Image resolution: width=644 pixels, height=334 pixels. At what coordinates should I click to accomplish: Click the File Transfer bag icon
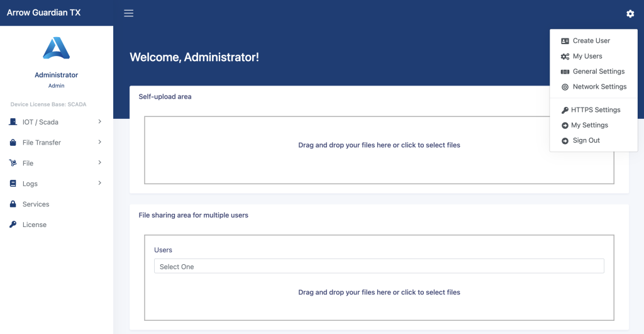point(13,143)
